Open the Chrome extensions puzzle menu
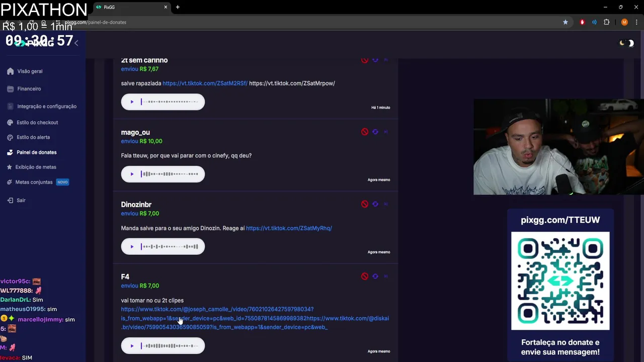This screenshot has height=362, width=644. coord(606,22)
